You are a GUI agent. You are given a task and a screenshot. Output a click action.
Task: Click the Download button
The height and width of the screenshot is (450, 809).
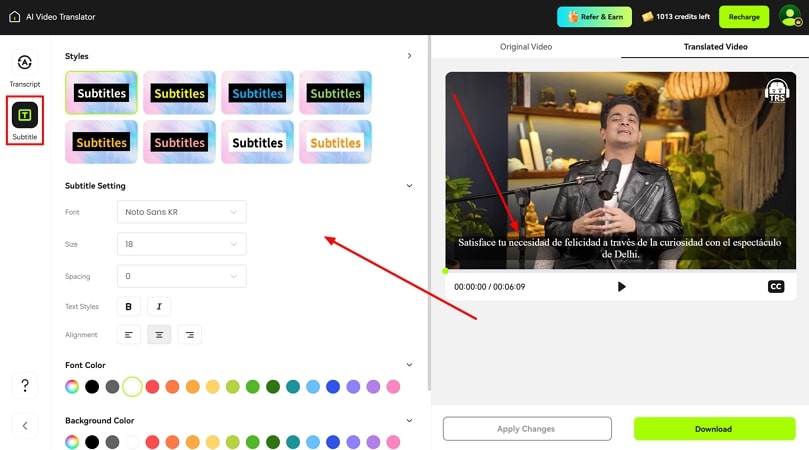(713, 429)
